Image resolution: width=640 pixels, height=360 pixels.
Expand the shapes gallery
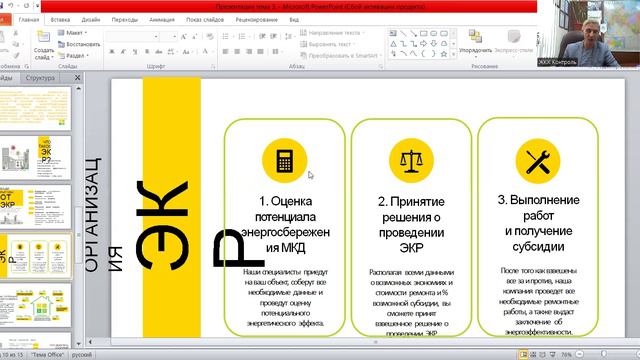point(453,54)
